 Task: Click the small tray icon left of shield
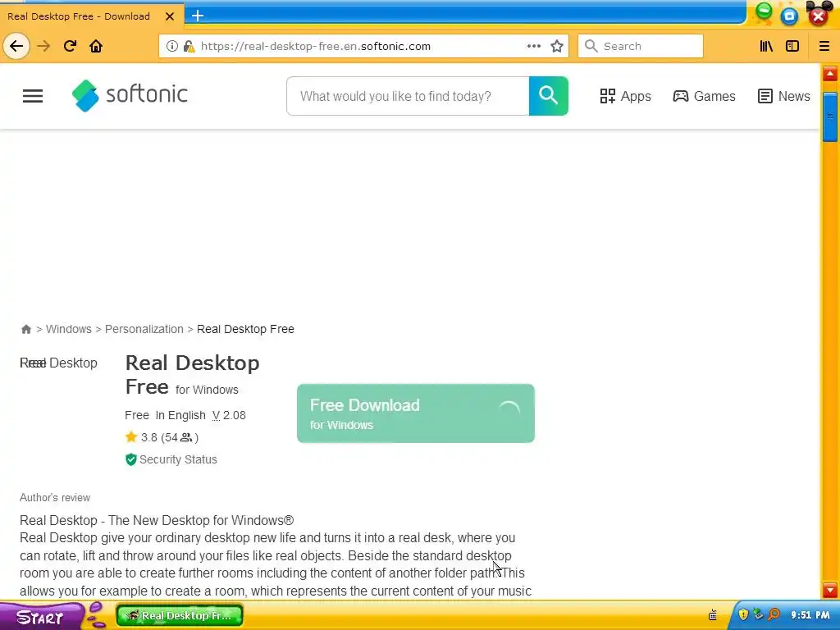[x=713, y=615]
